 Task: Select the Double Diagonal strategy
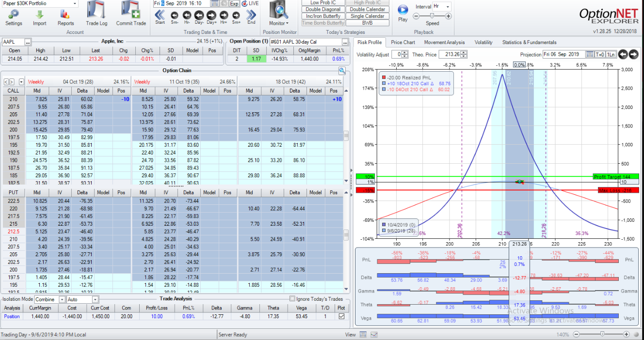click(323, 9)
